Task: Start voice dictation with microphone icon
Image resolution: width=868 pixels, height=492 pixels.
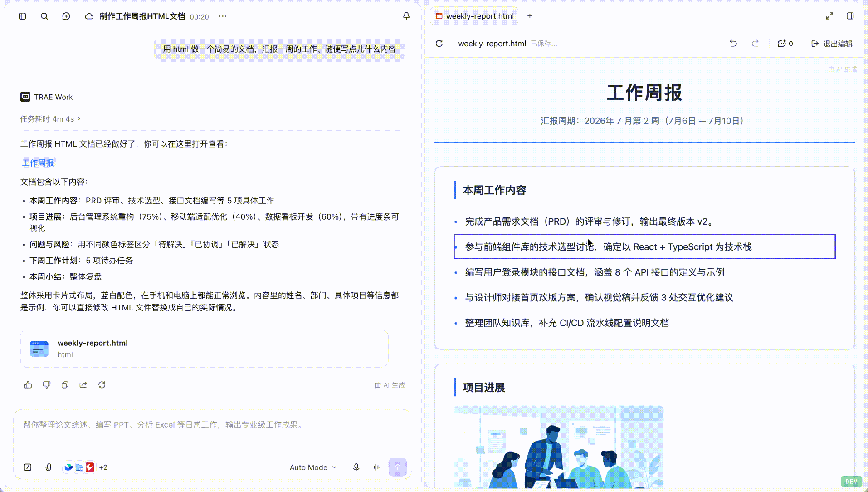Action: 356,467
